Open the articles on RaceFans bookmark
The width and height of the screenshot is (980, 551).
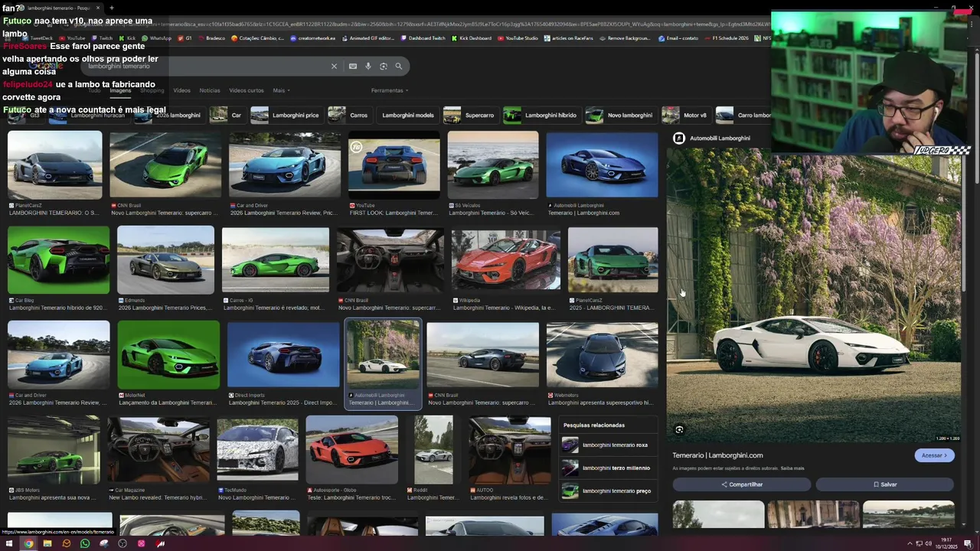click(x=568, y=38)
